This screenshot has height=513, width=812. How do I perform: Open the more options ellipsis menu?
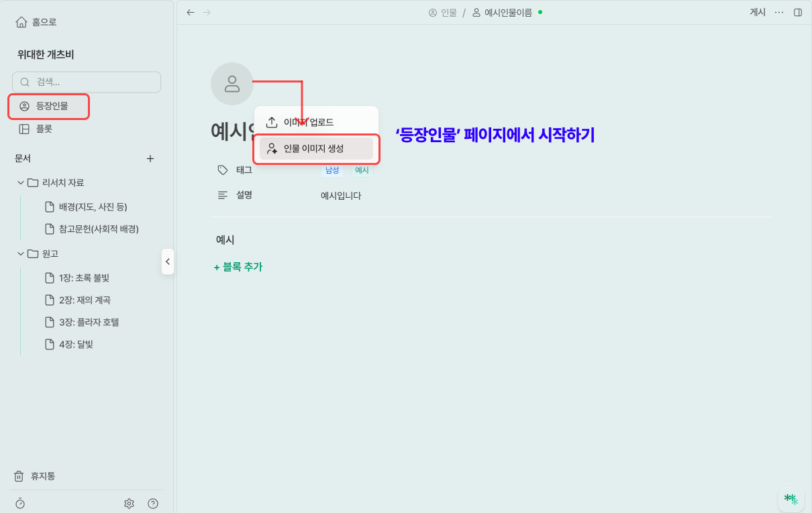coord(778,12)
